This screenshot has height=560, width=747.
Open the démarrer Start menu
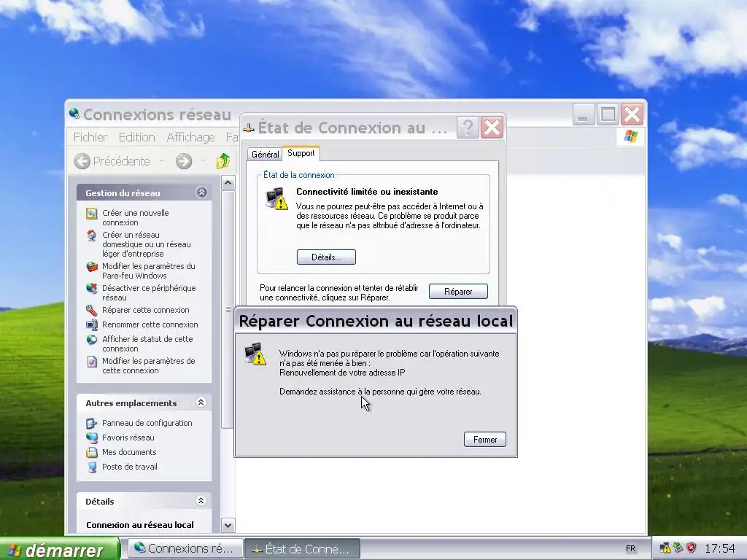pos(60,549)
